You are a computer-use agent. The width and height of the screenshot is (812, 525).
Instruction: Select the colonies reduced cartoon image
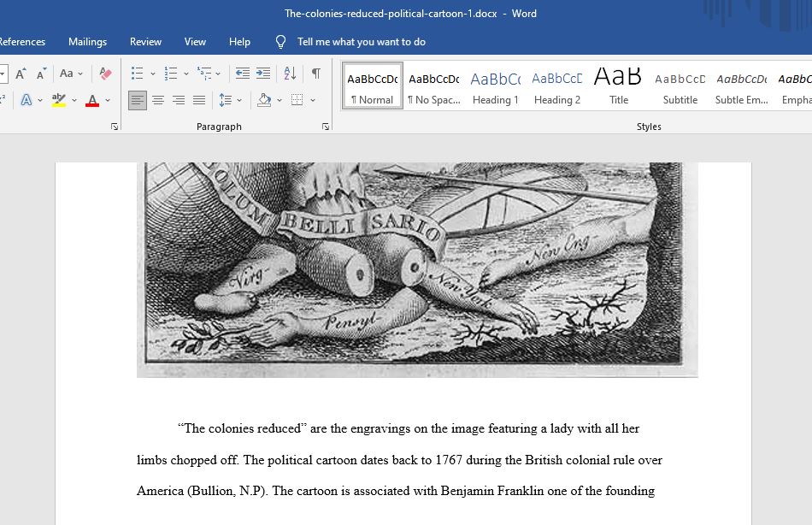417,269
